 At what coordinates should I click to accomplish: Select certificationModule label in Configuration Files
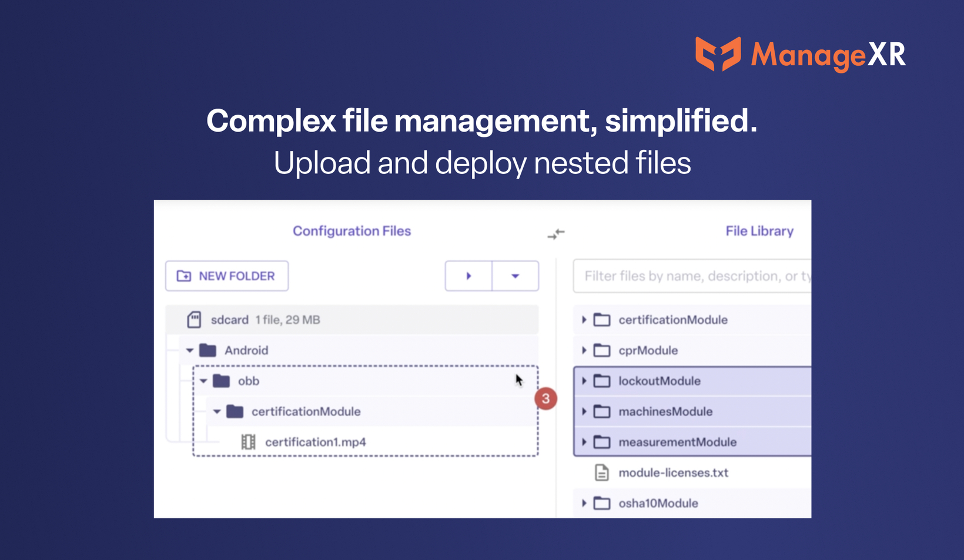(x=306, y=411)
